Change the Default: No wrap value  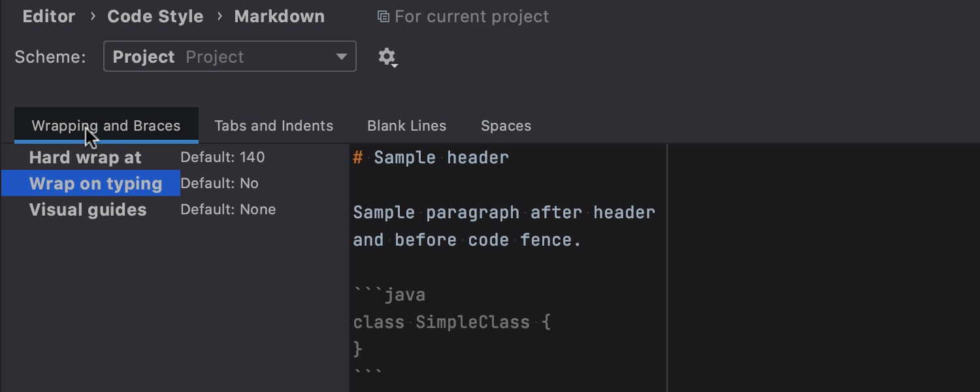point(220,184)
